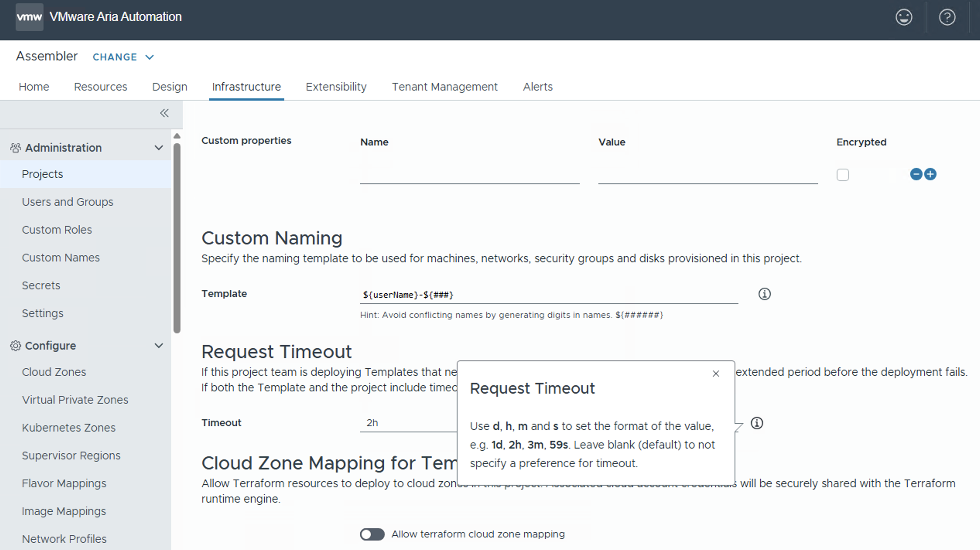Collapse sidebar with double chevron icon
Viewport: 980px width, 550px height.
tap(164, 113)
